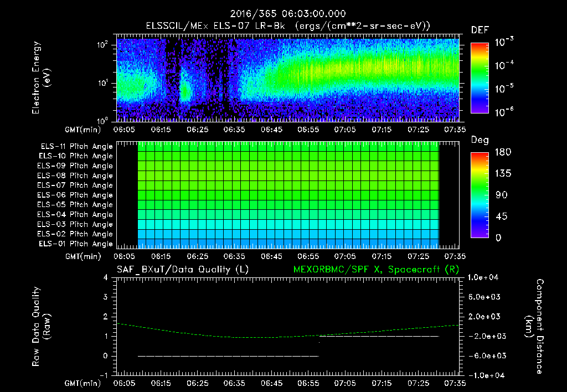
Task: Click the Deg legend heading
Action: pyautogui.click(x=480, y=140)
